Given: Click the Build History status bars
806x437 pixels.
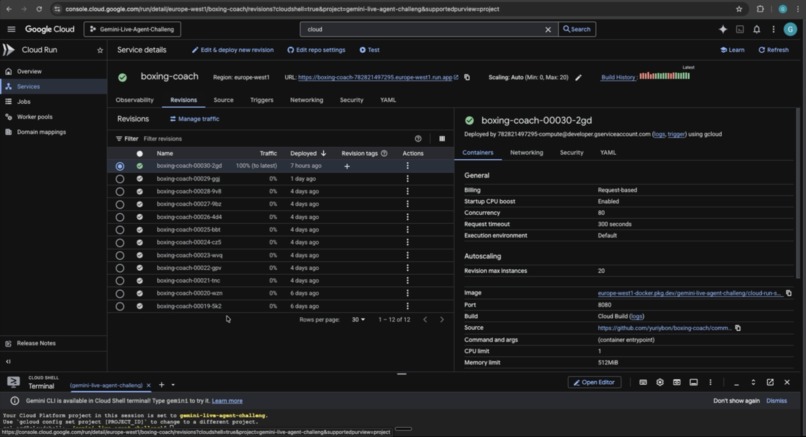Looking at the screenshot, I should (x=665, y=76).
